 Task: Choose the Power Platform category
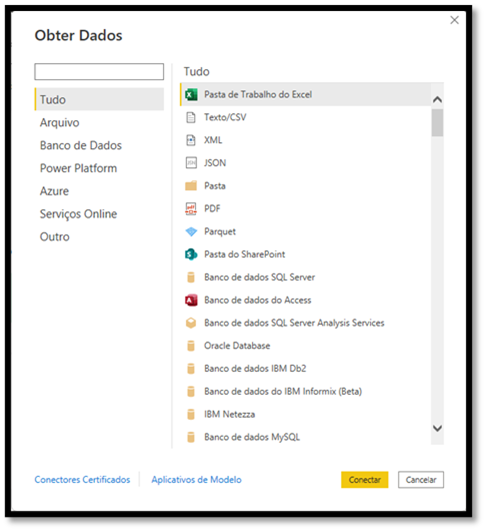[78, 168]
